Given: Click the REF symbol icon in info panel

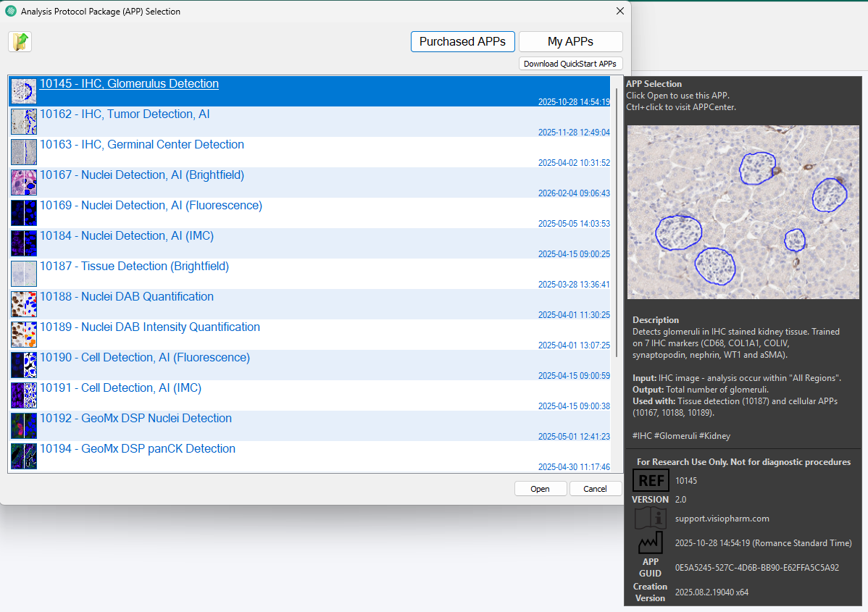Looking at the screenshot, I should point(651,480).
